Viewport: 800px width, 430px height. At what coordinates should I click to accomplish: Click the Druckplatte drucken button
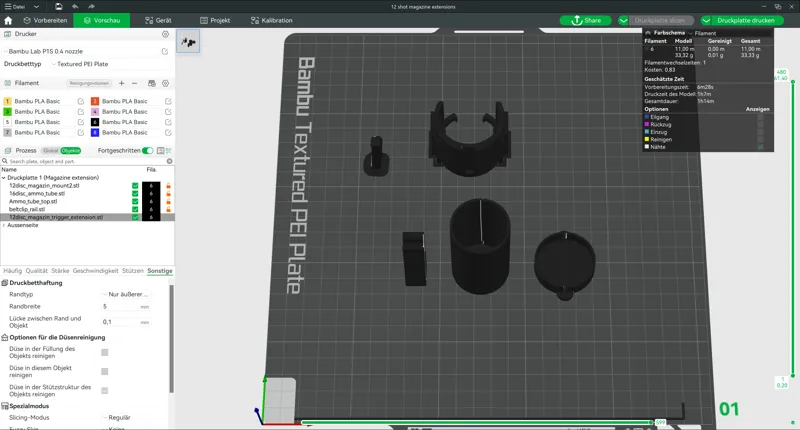[x=745, y=20]
